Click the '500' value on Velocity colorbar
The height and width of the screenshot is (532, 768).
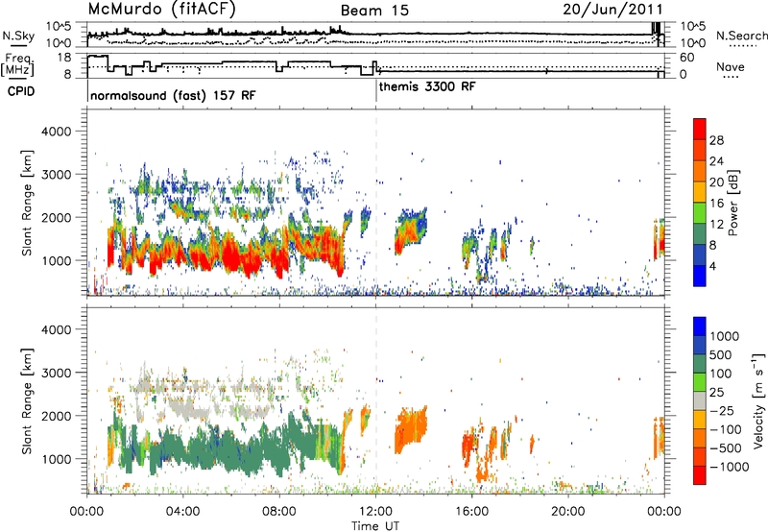pyautogui.click(x=720, y=355)
